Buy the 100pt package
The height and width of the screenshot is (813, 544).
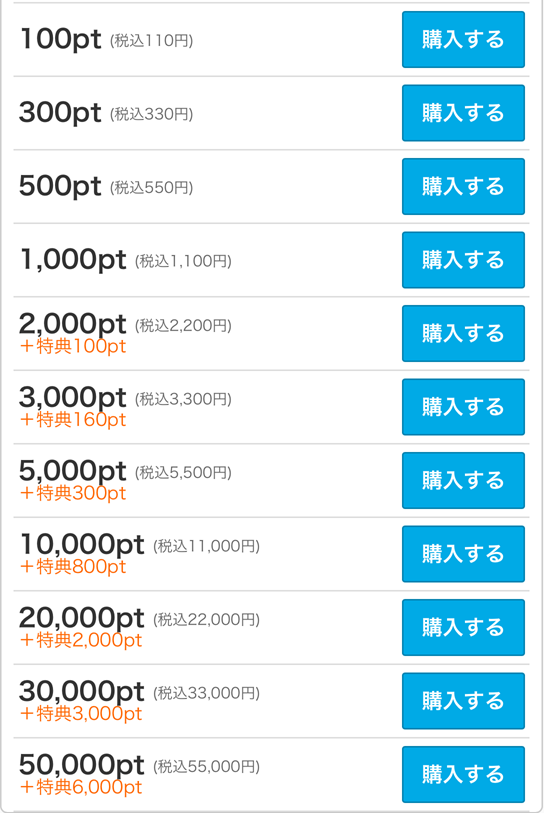tap(463, 39)
